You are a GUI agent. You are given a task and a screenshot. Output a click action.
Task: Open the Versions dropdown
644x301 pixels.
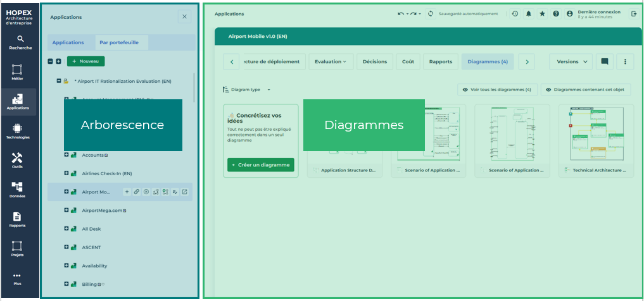pyautogui.click(x=571, y=61)
